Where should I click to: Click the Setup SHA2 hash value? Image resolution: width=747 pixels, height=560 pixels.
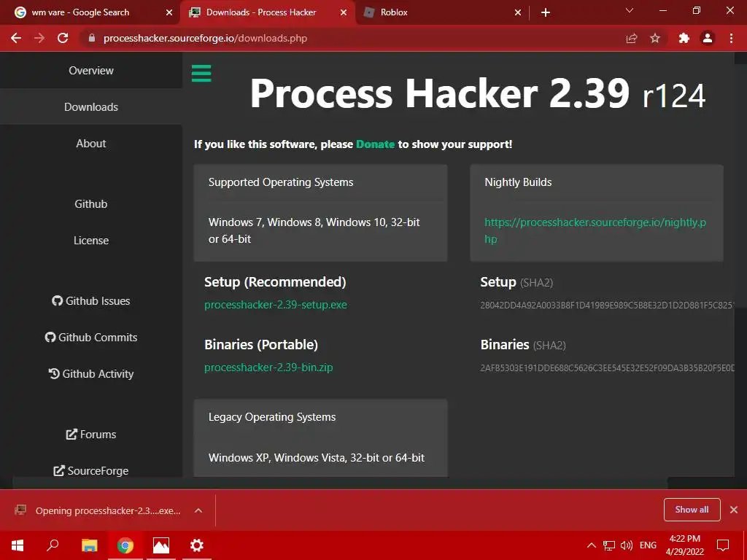pyautogui.click(x=607, y=306)
